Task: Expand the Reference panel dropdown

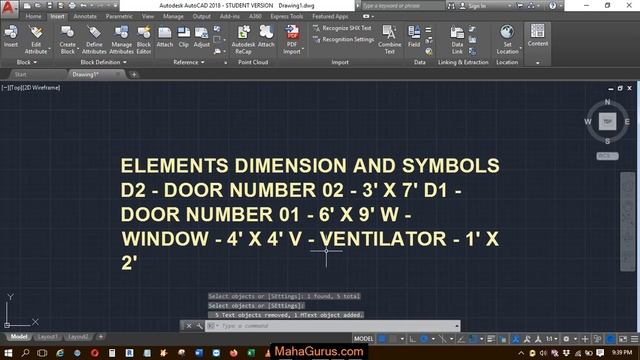Action: pyautogui.click(x=189, y=62)
